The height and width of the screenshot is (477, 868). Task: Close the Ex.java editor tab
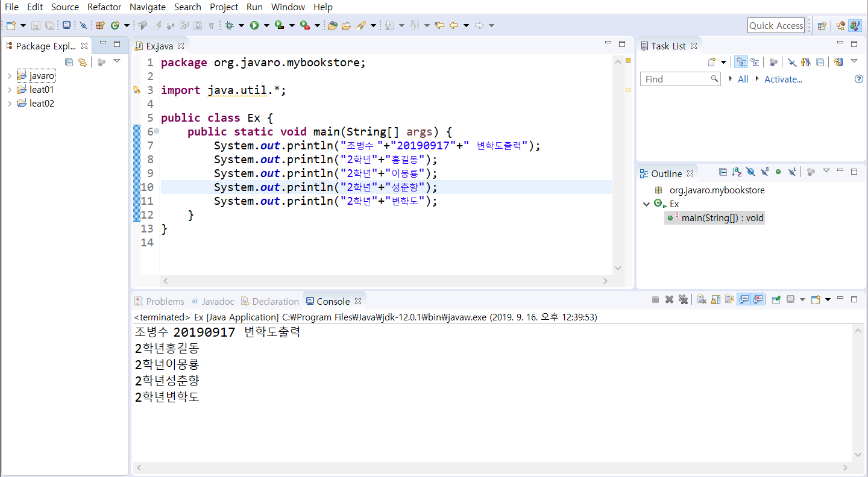[x=181, y=46]
